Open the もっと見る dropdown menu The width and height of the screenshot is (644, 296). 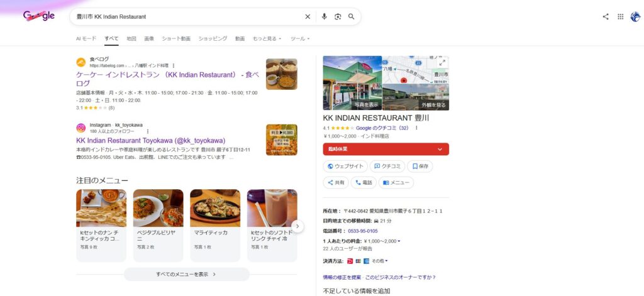(267, 39)
